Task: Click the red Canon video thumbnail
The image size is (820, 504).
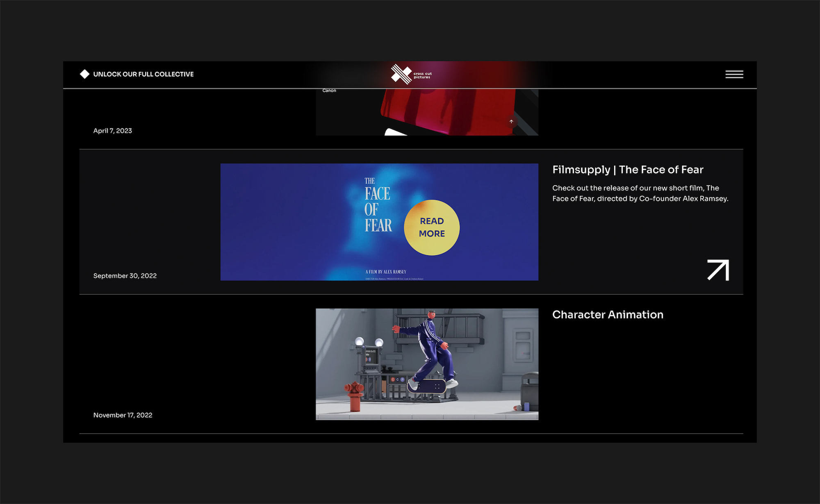Action: click(x=447, y=113)
